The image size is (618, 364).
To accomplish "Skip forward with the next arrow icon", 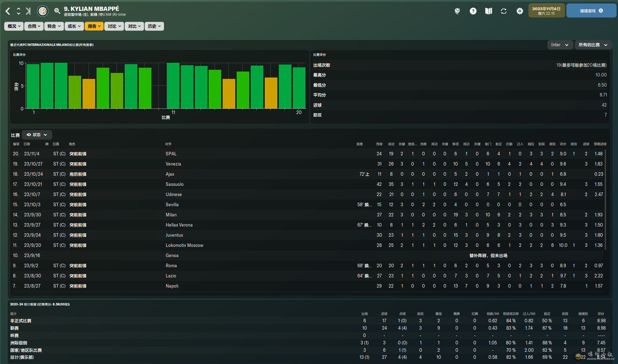I will (28, 11).
